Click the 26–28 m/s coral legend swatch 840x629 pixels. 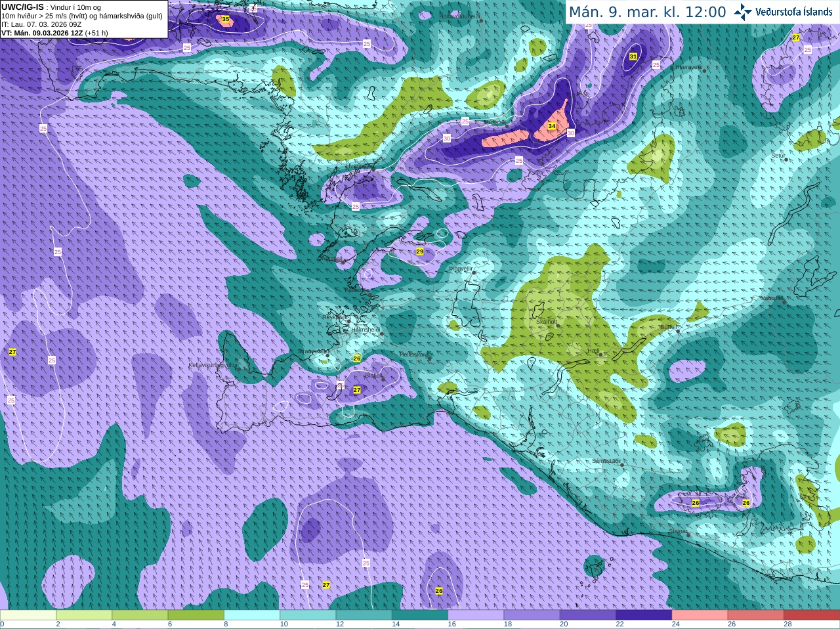click(756, 615)
